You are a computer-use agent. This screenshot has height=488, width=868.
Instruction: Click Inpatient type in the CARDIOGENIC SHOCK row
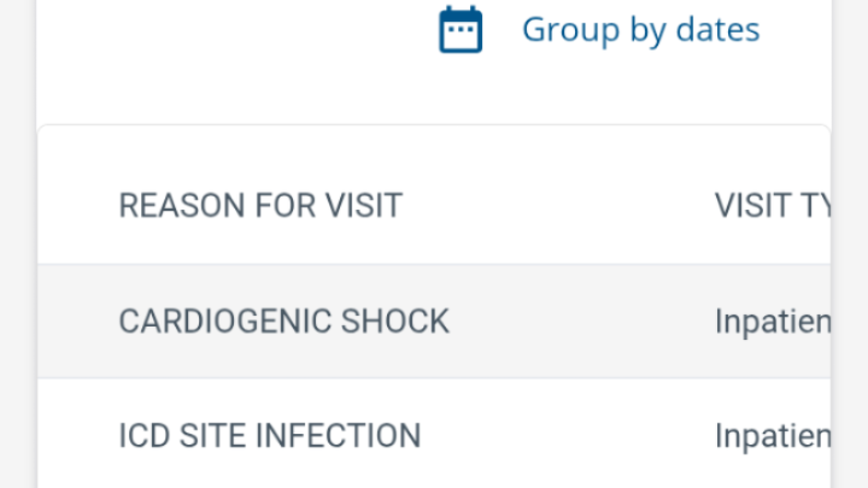773,321
